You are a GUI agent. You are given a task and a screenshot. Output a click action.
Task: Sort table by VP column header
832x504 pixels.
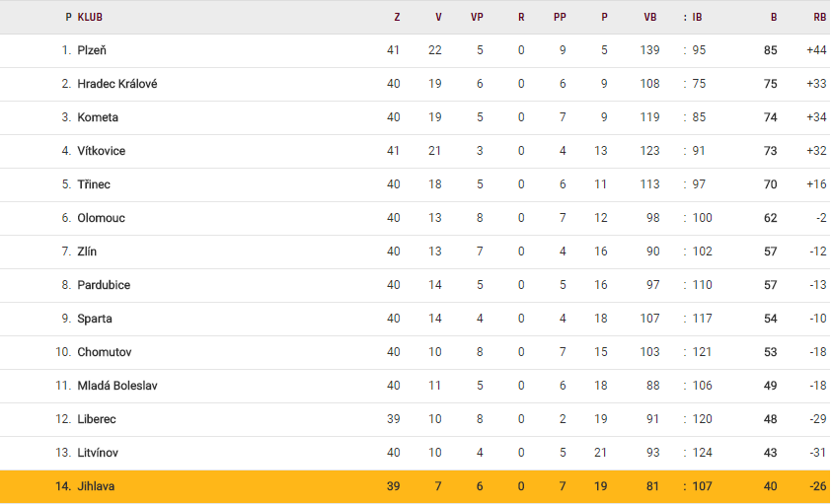[477, 17]
